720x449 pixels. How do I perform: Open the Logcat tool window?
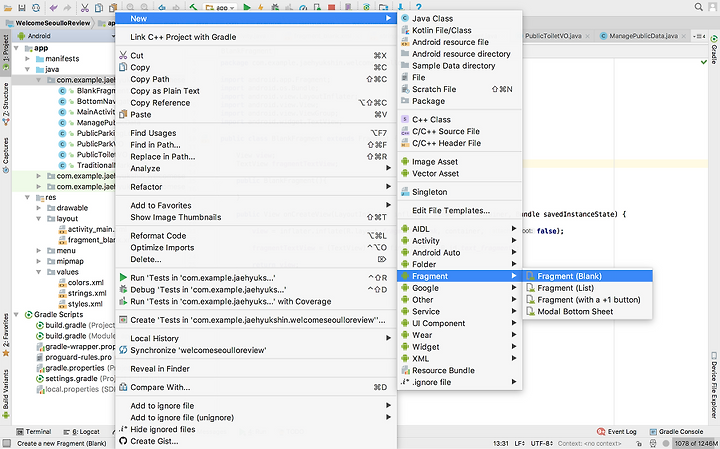[x=81, y=432]
